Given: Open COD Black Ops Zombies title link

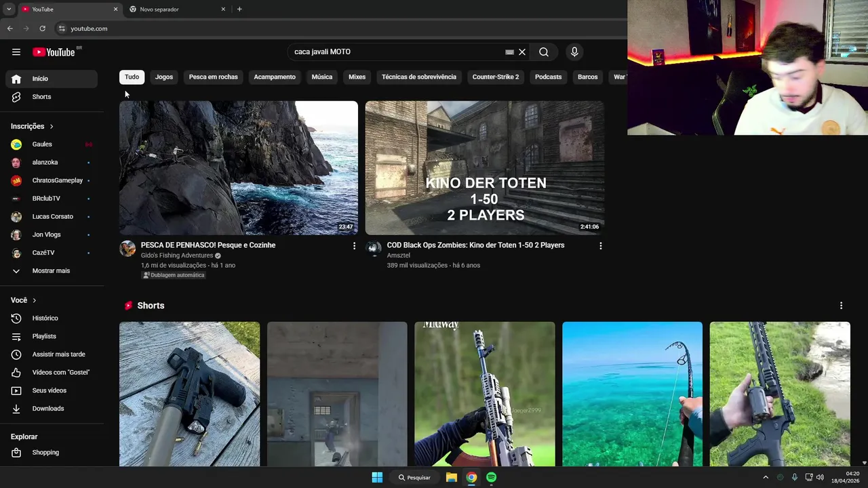Looking at the screenshot, I should point(475,245).
